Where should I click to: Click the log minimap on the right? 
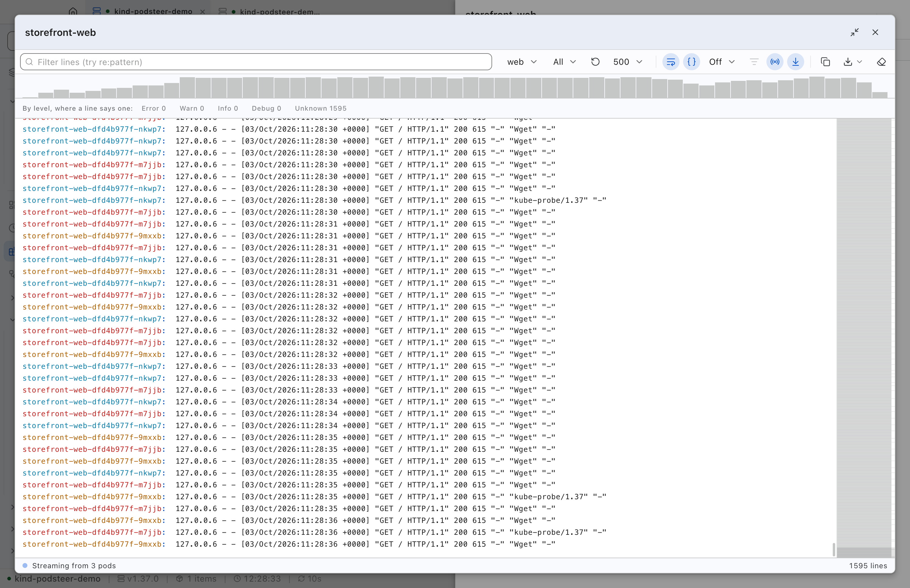point(864,337)
